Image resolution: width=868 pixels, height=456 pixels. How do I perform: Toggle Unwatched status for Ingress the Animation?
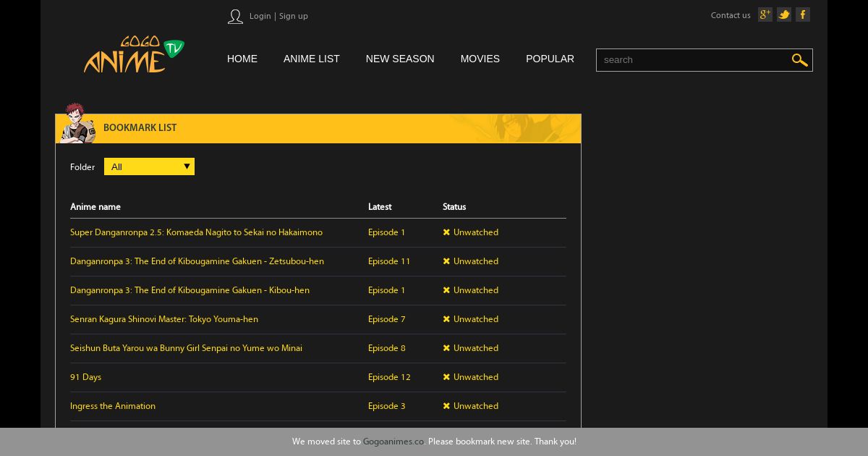pyautogui.click(x=476, y=406)
